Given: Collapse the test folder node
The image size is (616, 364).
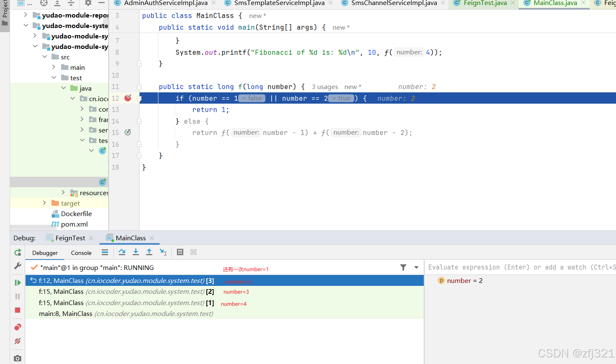Looking at the screenshot, I should [x=53, y=77].
